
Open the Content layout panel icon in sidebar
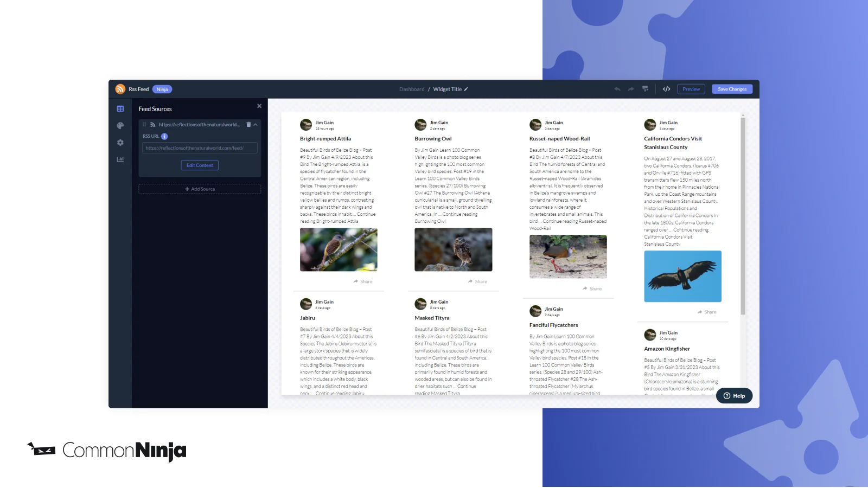point(120,109)
